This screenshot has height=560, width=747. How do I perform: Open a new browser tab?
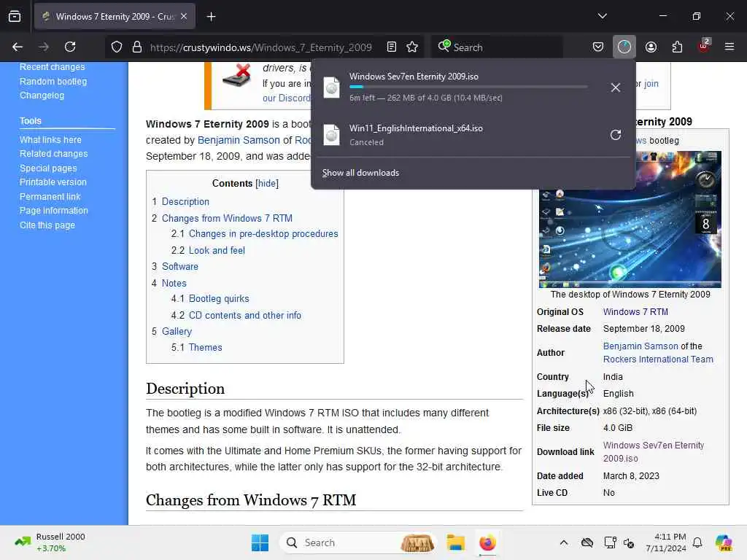point(211,17)
